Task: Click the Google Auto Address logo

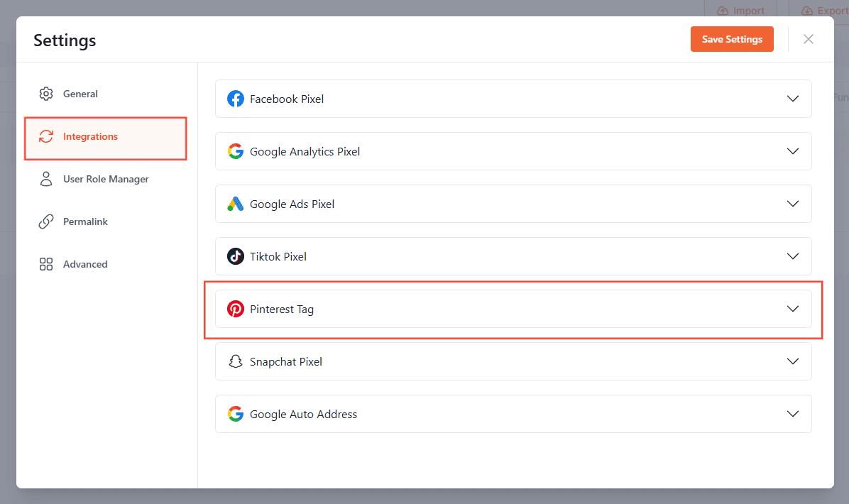Action: tap(235, 415)
